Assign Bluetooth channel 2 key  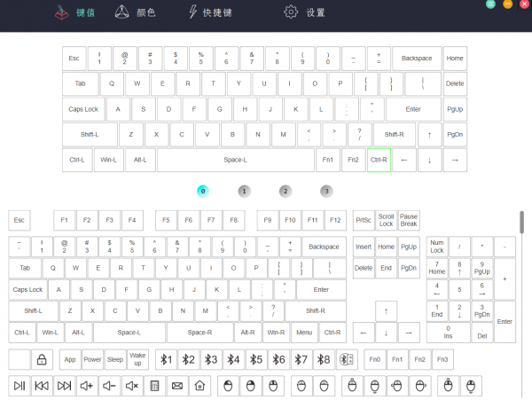coord(188,359)
